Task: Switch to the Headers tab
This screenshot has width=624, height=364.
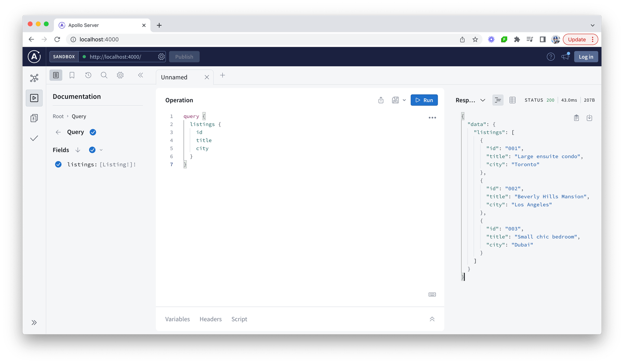Action: point(211,319)
